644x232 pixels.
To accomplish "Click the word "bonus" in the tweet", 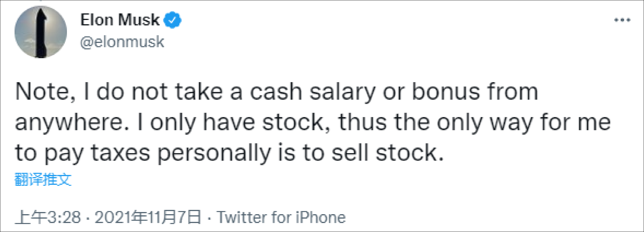I will pyautogui.click(x=446, y=92).
